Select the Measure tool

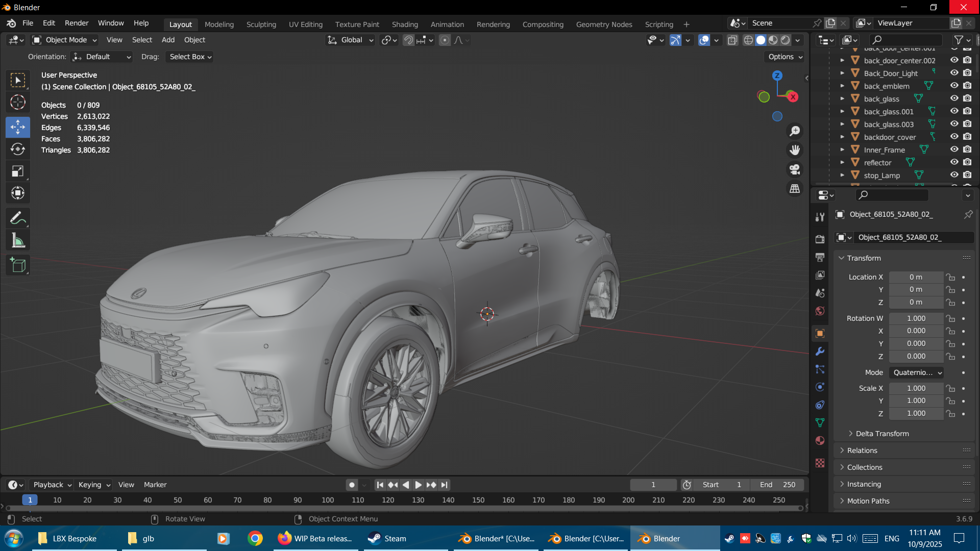pyautogui.click(x=18, y=240)
